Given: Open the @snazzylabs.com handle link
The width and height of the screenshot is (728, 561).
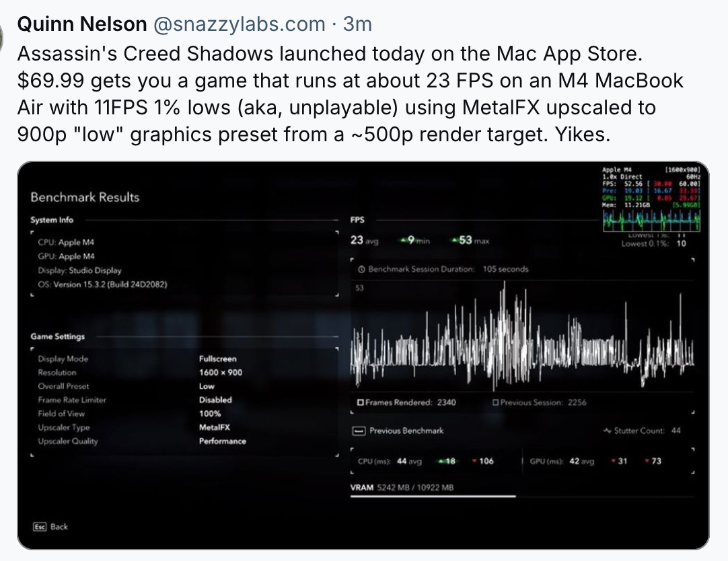Looking at the screenshot, I should (x=239, y=24).
